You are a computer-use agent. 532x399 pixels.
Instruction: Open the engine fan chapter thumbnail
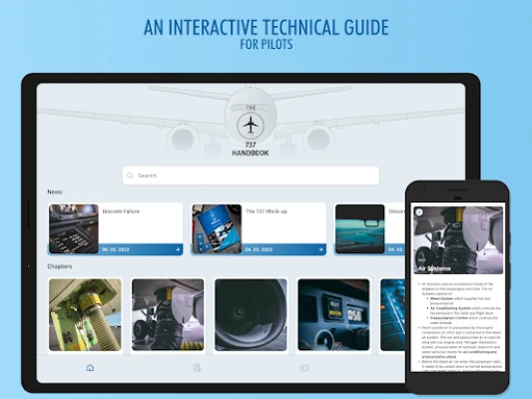click(x=251, y=315)
